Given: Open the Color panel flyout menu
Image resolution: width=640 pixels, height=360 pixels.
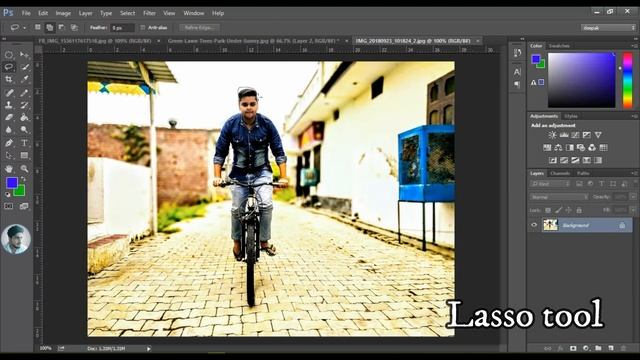Looking at the screenshot, I should [634, 46].
